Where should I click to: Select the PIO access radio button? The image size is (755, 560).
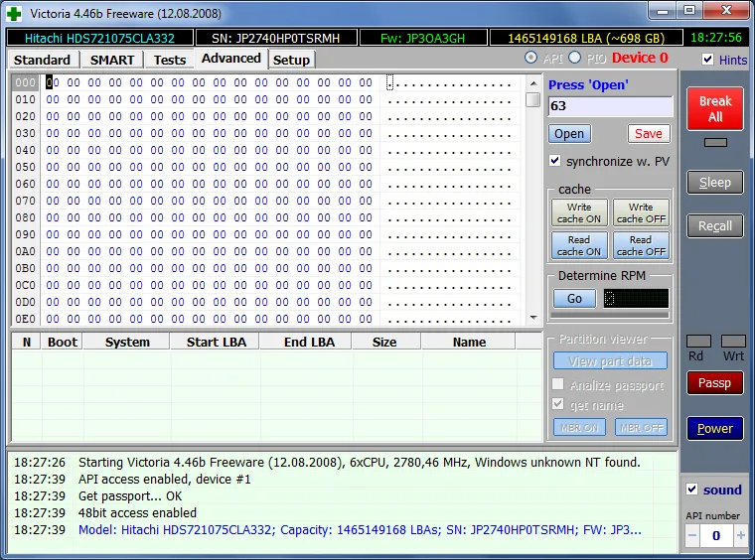pyautogui.click(x=574, y=58)
